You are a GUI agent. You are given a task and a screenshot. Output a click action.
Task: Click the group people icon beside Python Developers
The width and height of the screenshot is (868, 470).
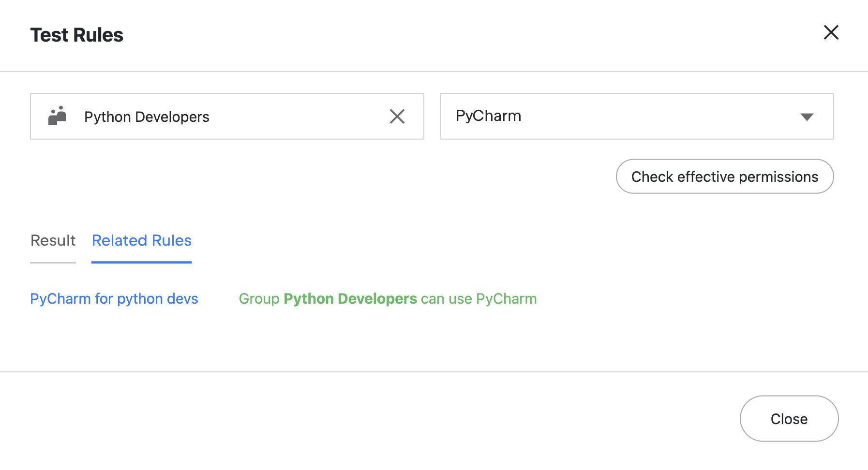(57, 116)
